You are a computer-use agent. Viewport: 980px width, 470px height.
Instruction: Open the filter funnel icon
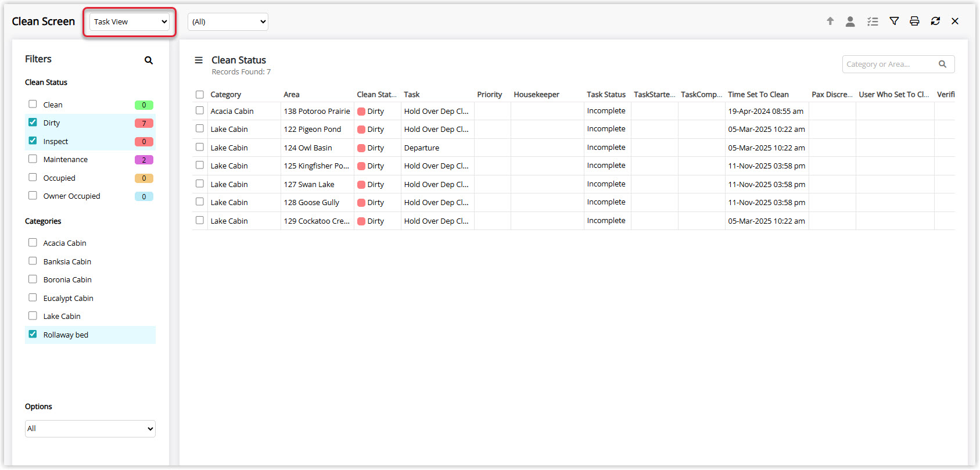pos(894,21)
